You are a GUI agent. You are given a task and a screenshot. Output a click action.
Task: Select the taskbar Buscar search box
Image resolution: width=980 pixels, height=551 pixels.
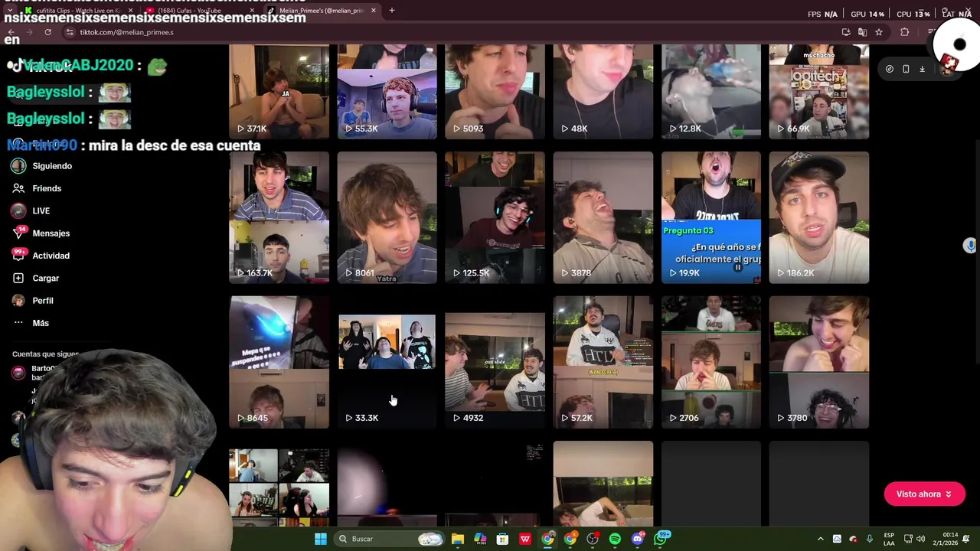click(390, 539)
